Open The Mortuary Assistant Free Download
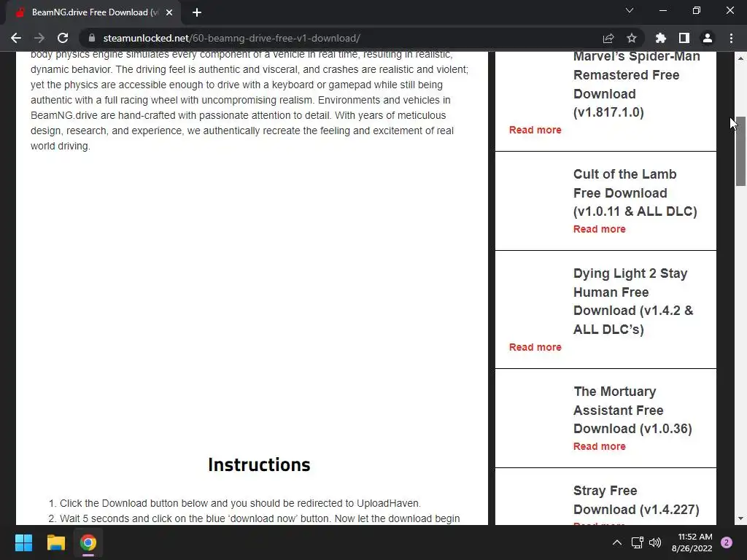 pyautogui.click(x=632, y=410)
